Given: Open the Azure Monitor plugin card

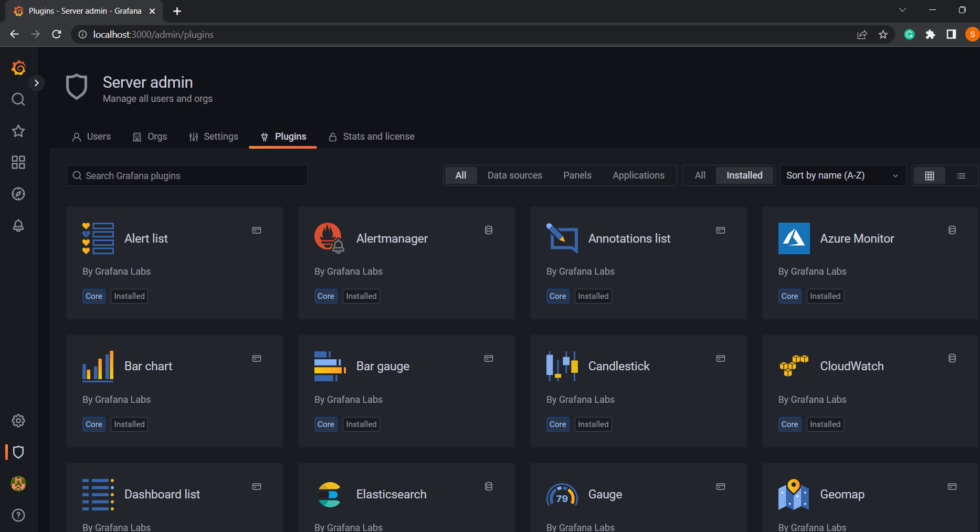Looking at the screenshot, I should coord(869,263).
